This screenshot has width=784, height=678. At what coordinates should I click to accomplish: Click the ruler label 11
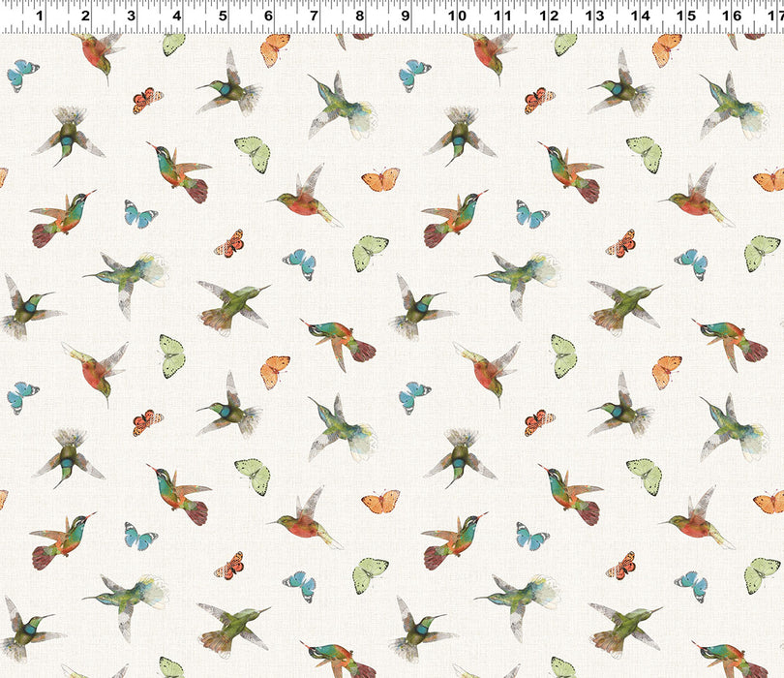coord(502,16)
